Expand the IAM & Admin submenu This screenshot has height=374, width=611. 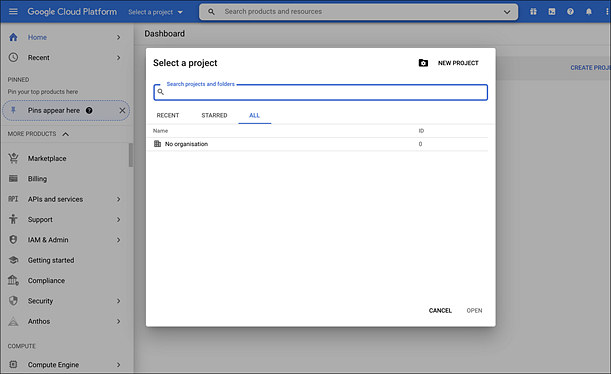[x=118, y=240]
